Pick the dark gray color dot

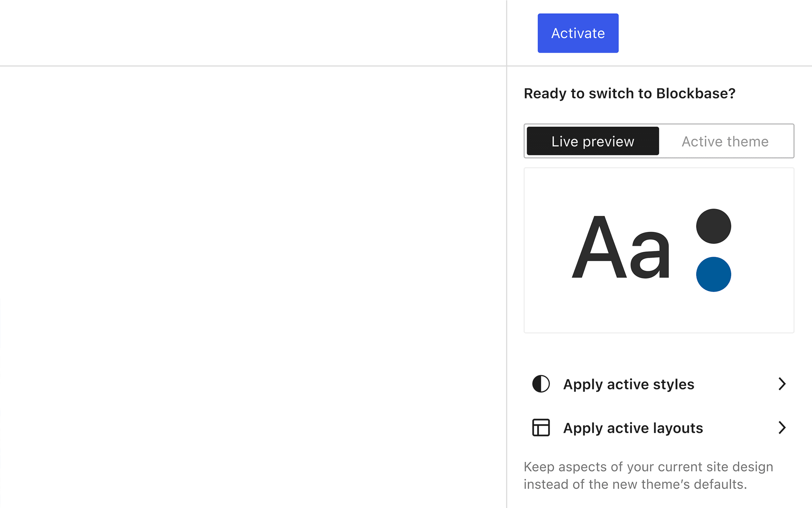tap(714, 226)
